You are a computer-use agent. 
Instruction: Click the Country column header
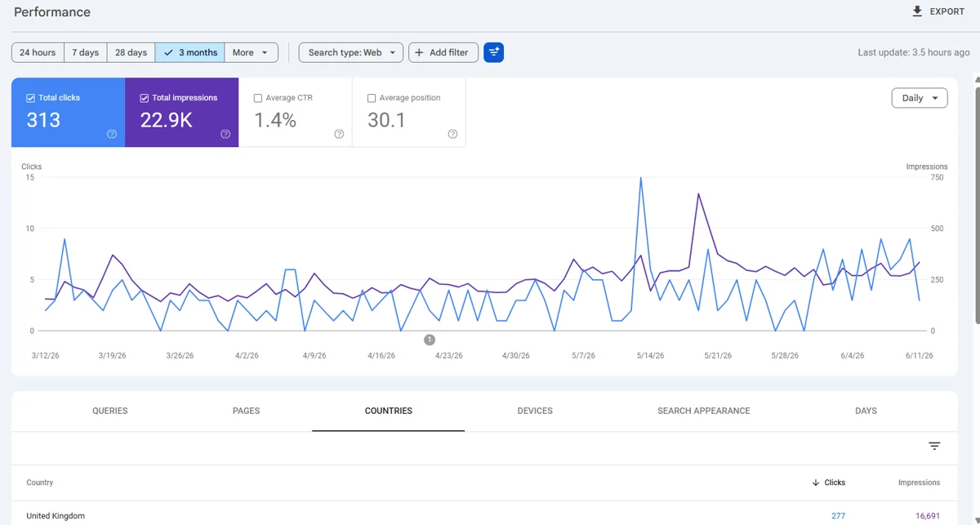(x=40, y=483)
